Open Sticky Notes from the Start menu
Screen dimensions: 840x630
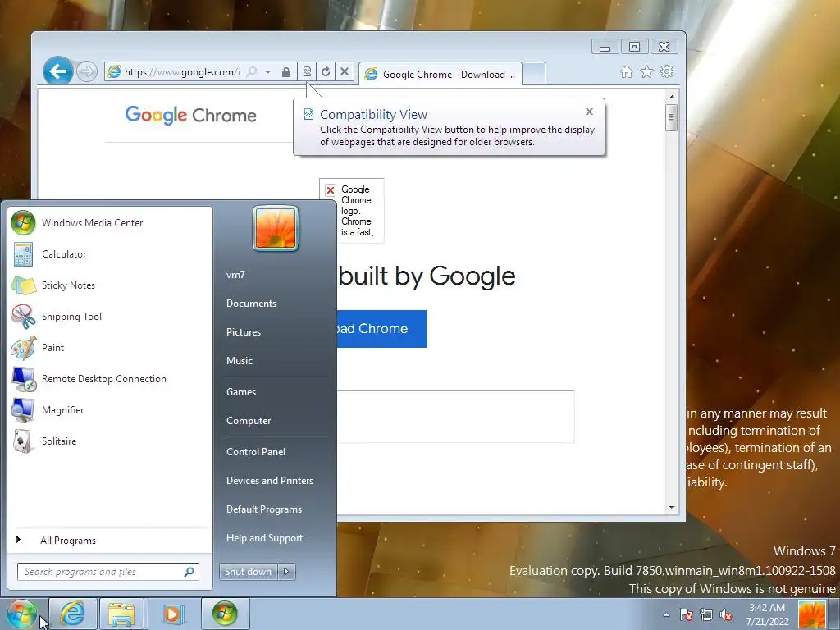pos(110,285)
